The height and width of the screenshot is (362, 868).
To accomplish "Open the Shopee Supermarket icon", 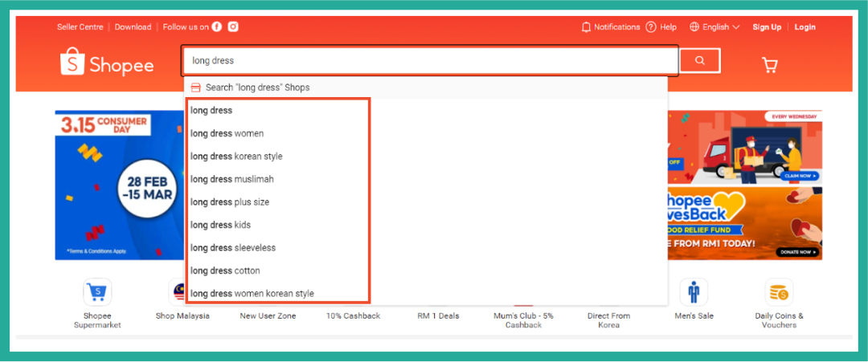I will tap(97, 292).
